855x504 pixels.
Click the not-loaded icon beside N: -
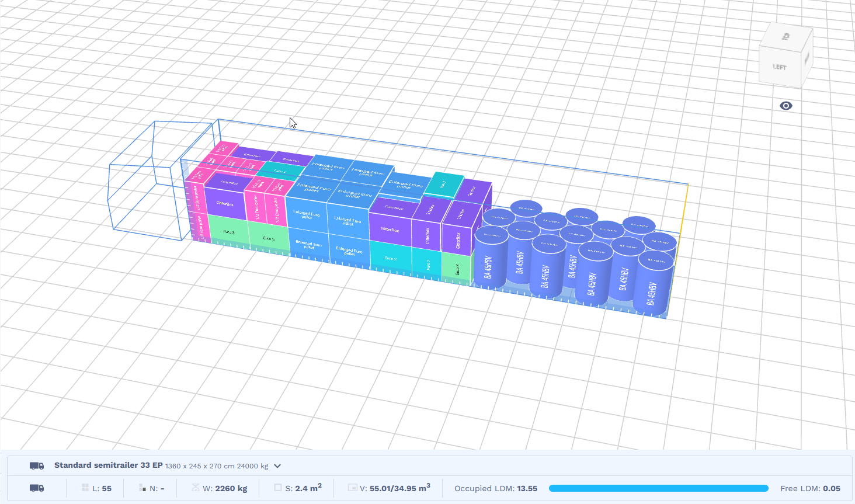pyautogui.click(x=142, y=488)
